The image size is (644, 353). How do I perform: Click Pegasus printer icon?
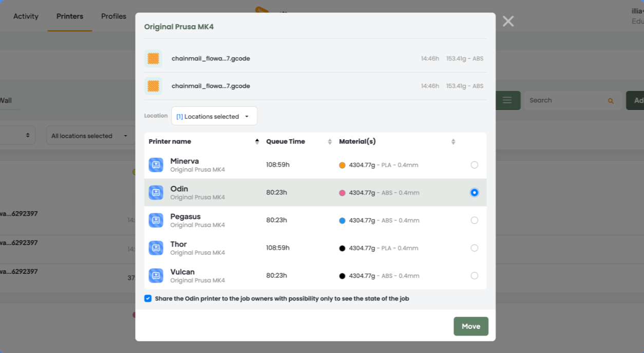[156, 220]
